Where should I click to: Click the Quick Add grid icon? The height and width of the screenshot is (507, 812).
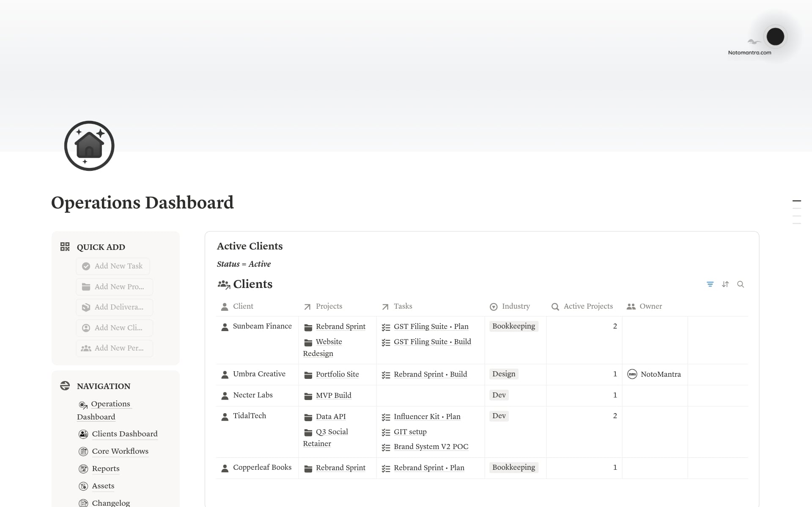click(65, 247)
